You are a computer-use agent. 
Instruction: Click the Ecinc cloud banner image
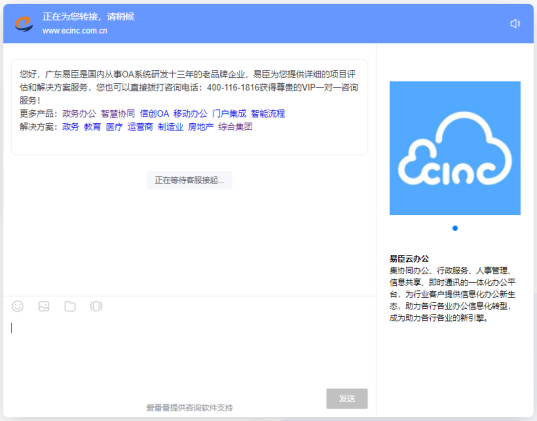[455, 148]
